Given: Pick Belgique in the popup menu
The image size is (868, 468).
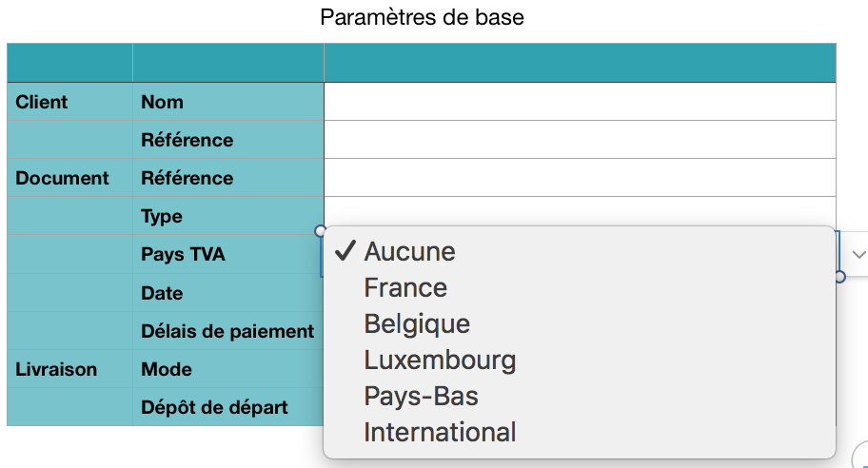Looking at the screenshot, I should pyautogui.click(x=417, y=323).
